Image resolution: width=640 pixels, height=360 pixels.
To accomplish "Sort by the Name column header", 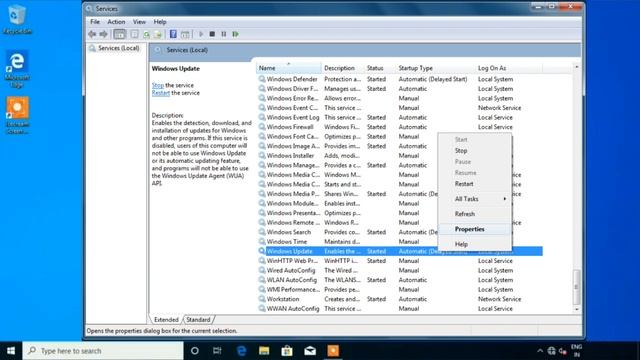I will tap(289, 68).
